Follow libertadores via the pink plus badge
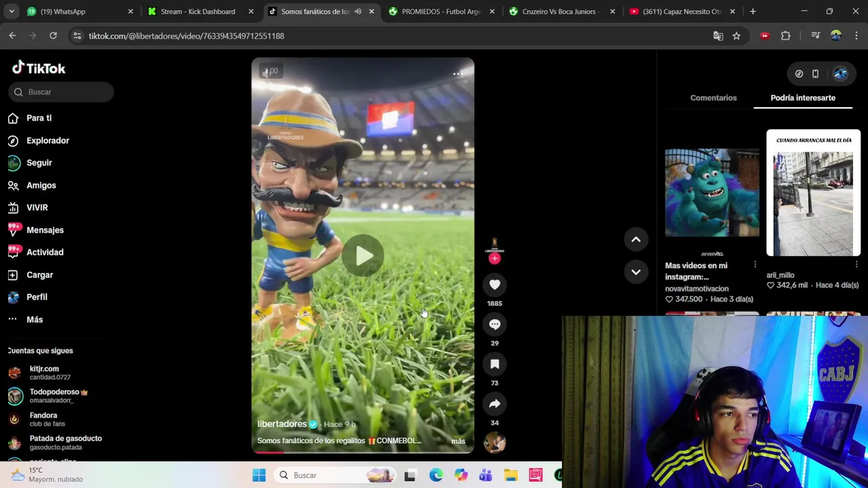The image size is (868, 488). tap(494, 259)
